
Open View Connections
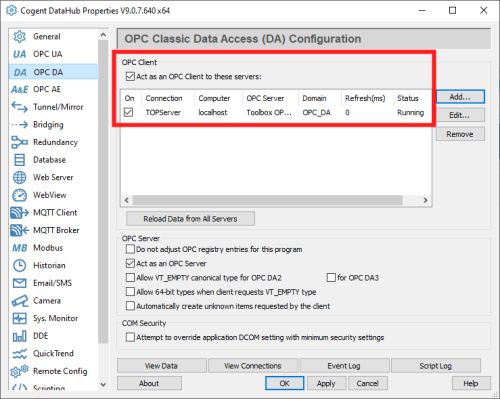pyautogui.click(x=253, y=366)
